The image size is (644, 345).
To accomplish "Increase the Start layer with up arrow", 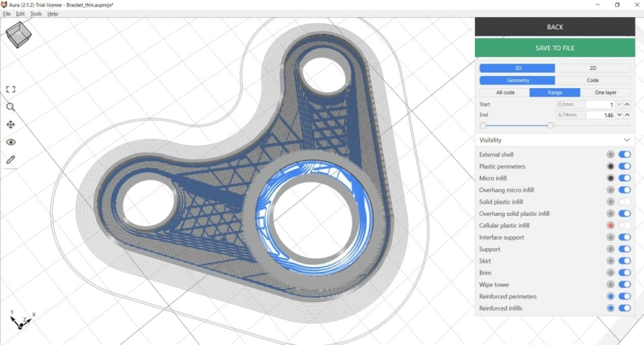I will (x=627, y=105).
